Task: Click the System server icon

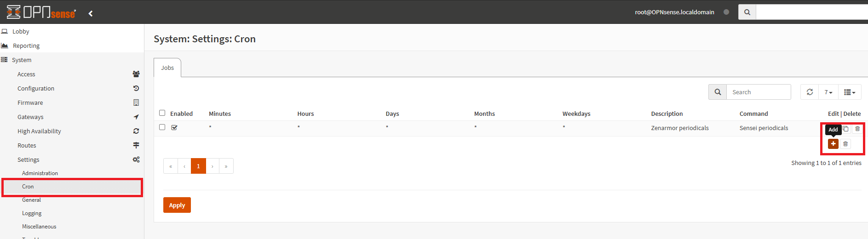Action: [4, 60]
